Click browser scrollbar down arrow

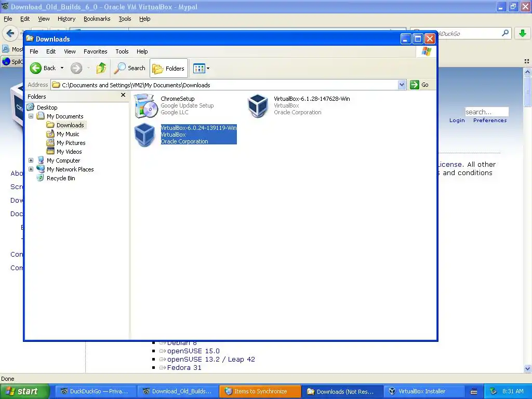527,368
